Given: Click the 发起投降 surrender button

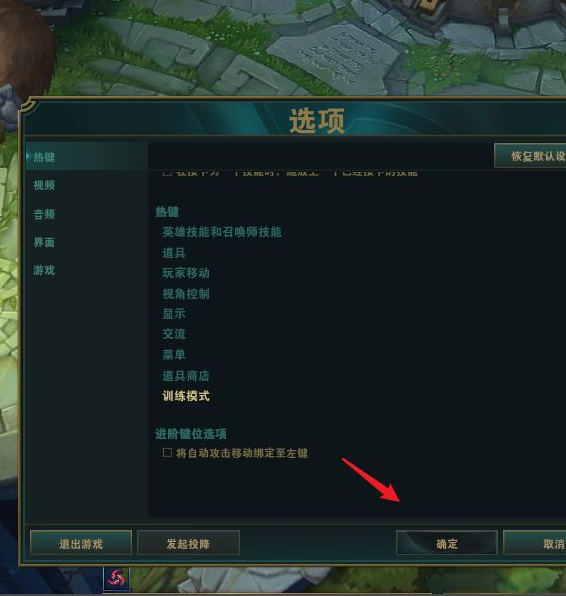Looking at the screenshot, I should click(188, 544).
